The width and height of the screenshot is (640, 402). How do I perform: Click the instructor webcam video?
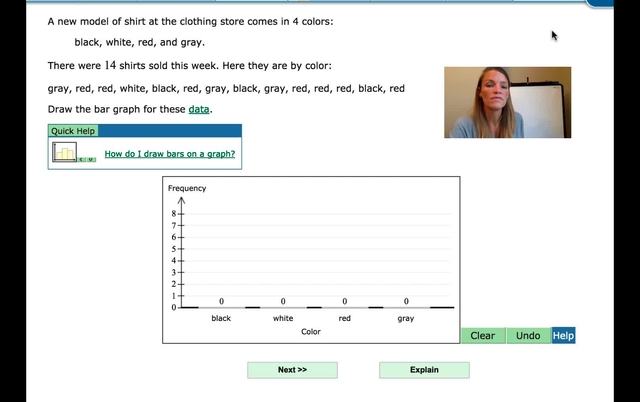pyautogui.click(x=507, y=102)
